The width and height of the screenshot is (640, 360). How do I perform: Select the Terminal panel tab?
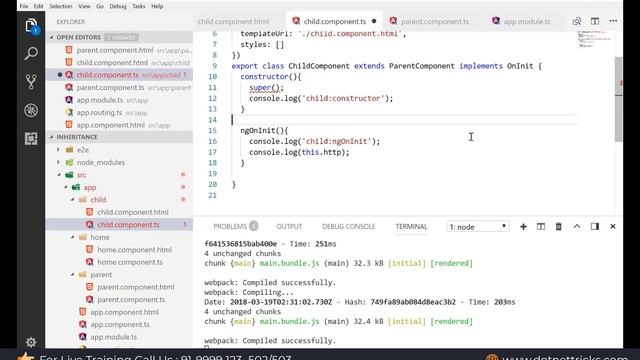pyautogui.click(x=411, y=227)
